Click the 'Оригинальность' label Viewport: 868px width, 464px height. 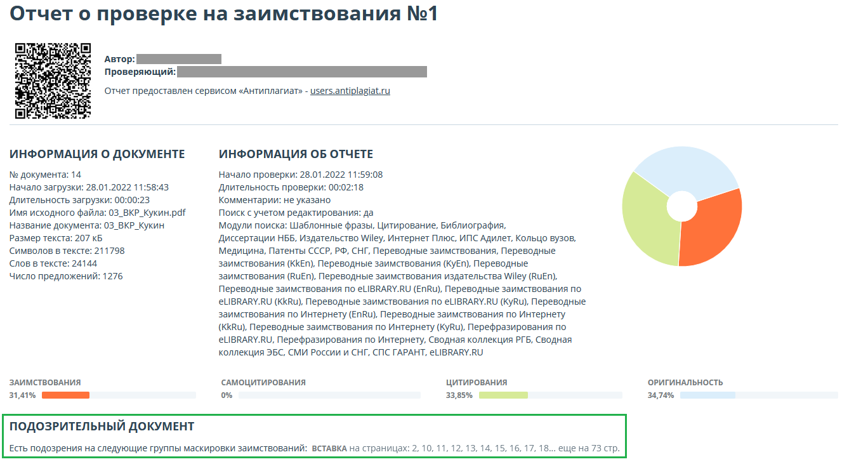685,383
